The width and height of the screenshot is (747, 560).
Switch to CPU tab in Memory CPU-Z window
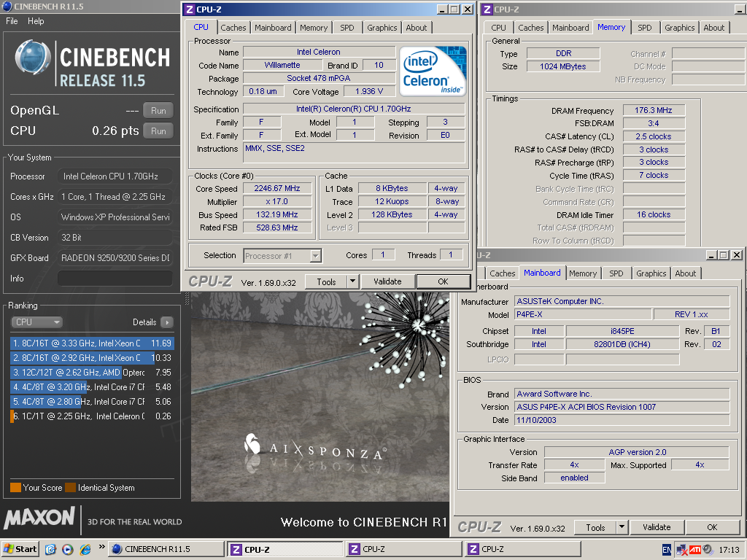(498, 28)
